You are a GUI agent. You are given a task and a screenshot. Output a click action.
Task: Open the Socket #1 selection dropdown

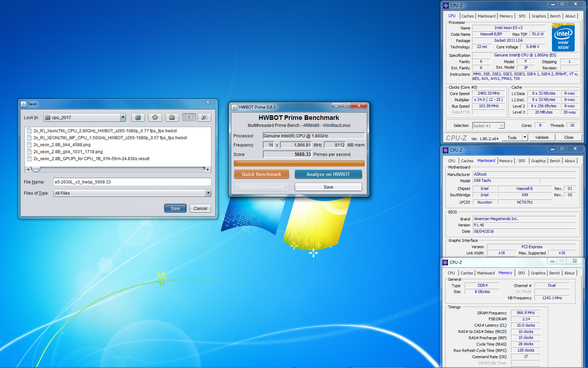click(x=502, y=125)
